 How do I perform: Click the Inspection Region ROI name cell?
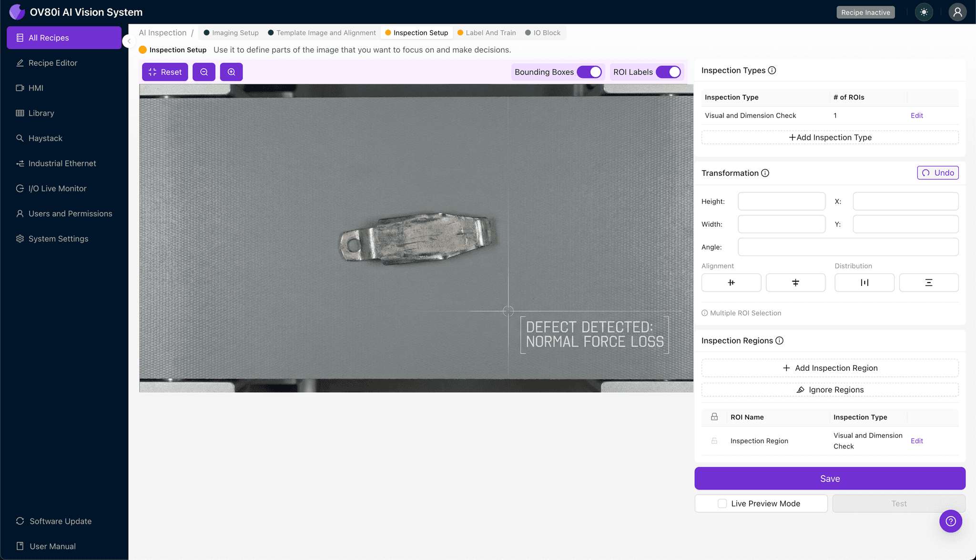click(759, 441)
